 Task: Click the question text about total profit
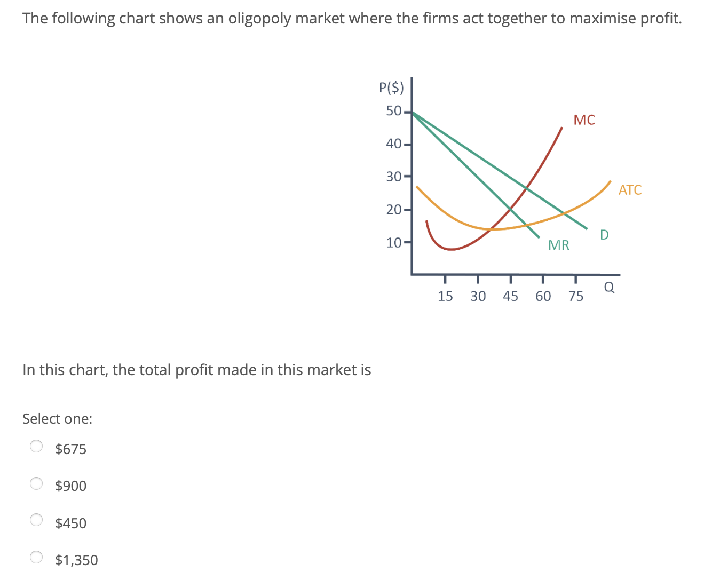196,369
